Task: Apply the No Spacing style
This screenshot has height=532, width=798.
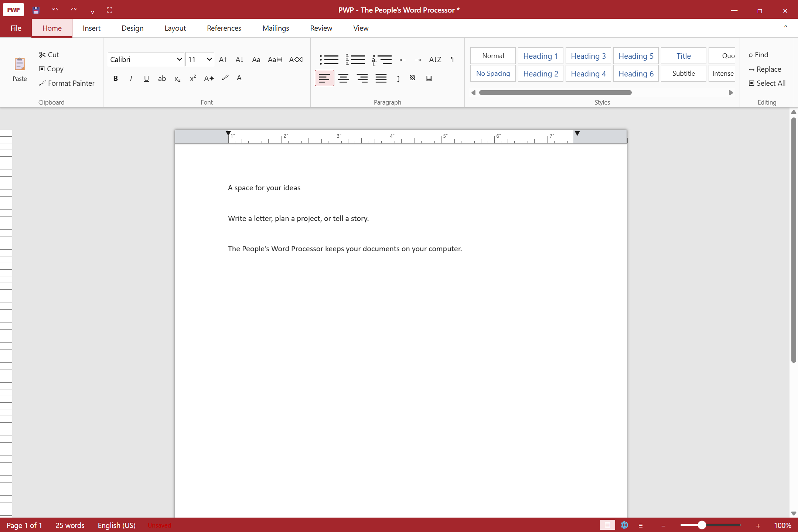Action: tap(493, 74)
